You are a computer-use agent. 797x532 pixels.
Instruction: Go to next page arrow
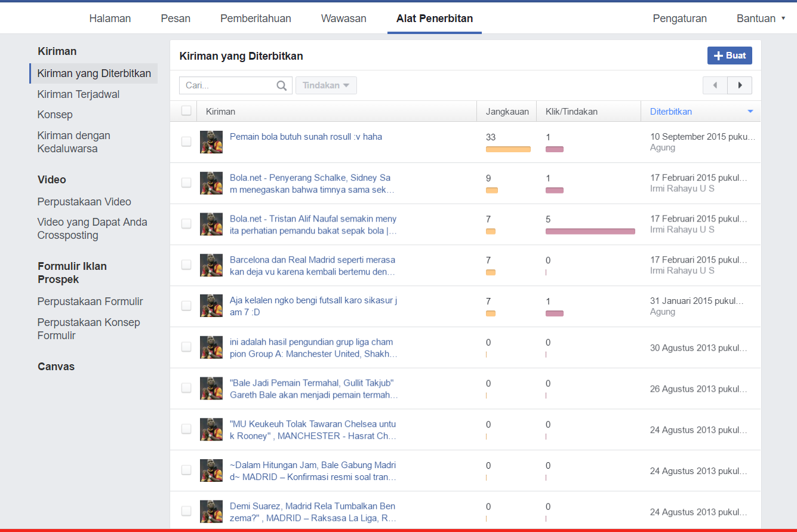(x=740, y=85)
